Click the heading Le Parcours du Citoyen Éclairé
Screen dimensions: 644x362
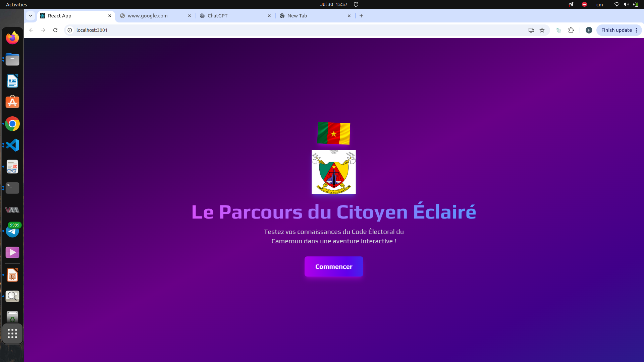coord(334,212)
